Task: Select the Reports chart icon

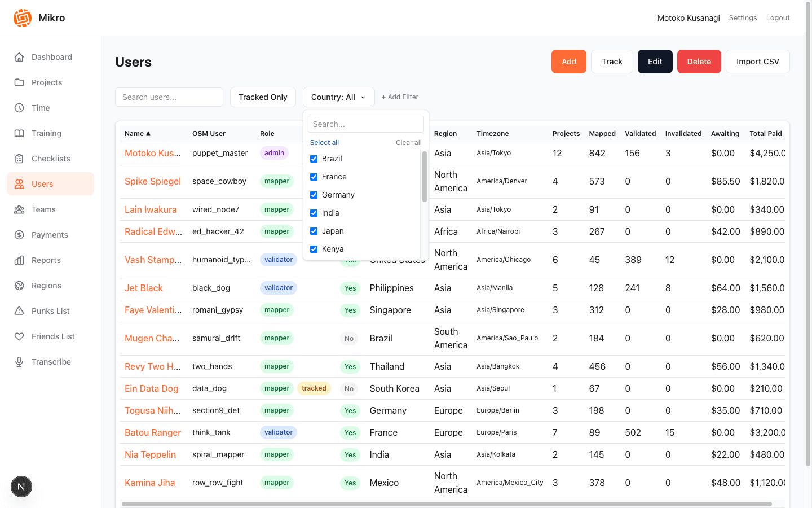Action: tap(19, 260)
